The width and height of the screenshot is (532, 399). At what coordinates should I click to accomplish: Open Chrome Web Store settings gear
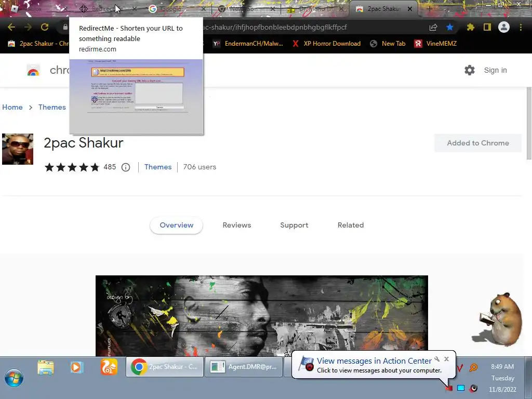point(470,70)
